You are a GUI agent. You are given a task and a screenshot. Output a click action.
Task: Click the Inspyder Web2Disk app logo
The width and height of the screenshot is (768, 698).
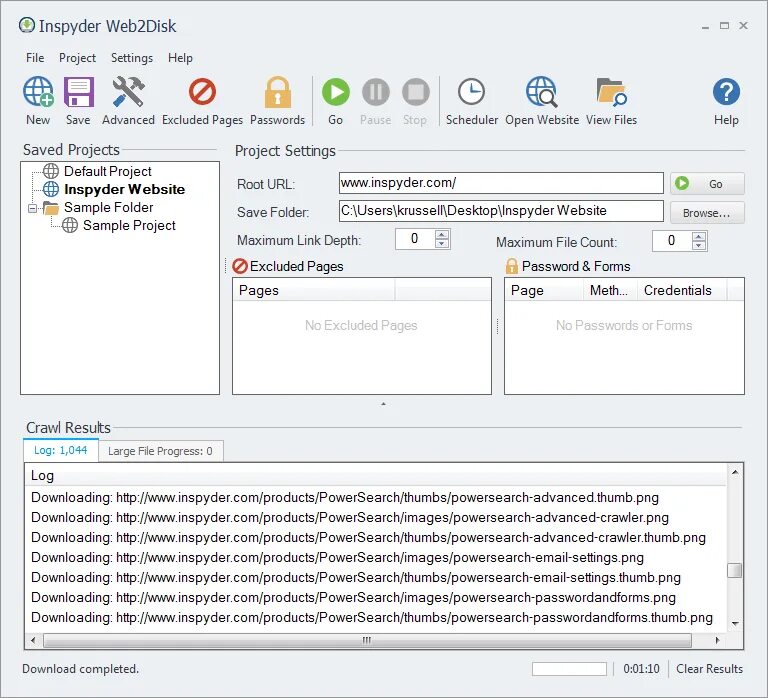point(27,25)
